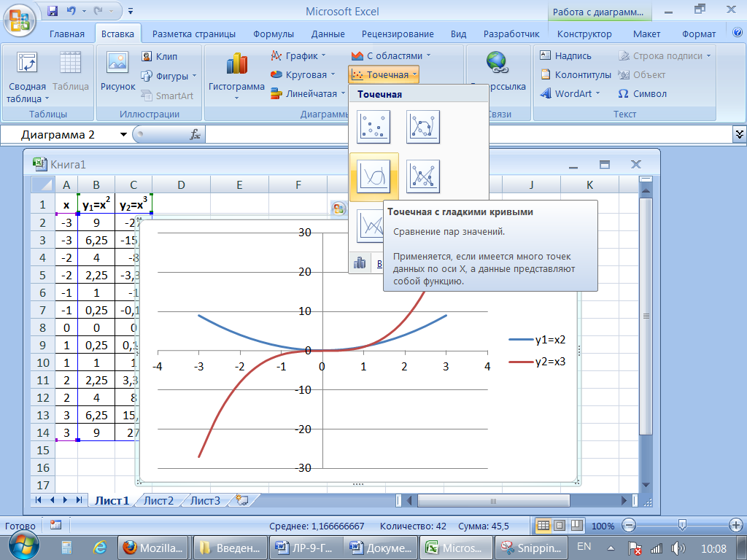Switch to sheet Лист3

pyautogui.click(x=205, y=500)
